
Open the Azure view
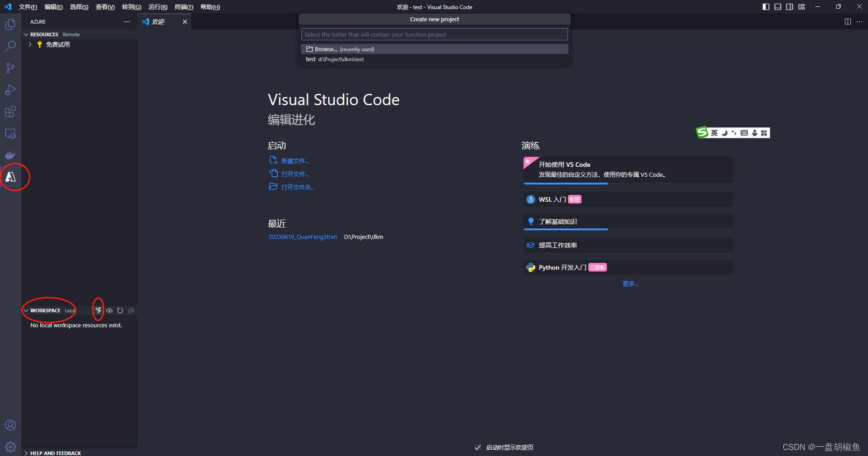pos(10,177)
